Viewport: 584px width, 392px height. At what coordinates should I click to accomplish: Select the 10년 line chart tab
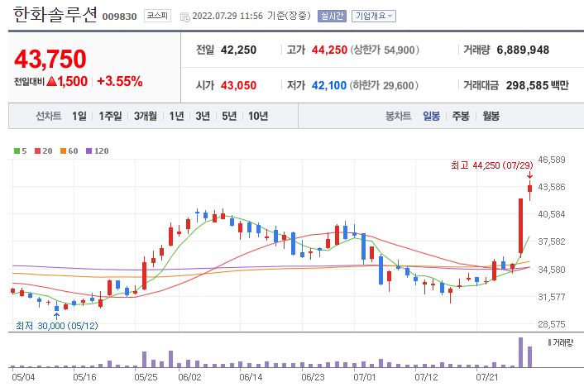(x=258, y=116)
